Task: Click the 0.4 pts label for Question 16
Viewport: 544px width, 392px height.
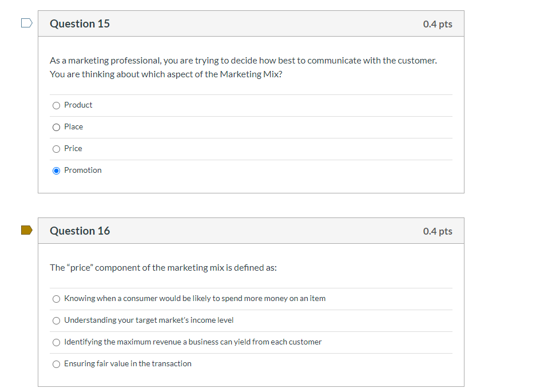Action: (438, 231)
